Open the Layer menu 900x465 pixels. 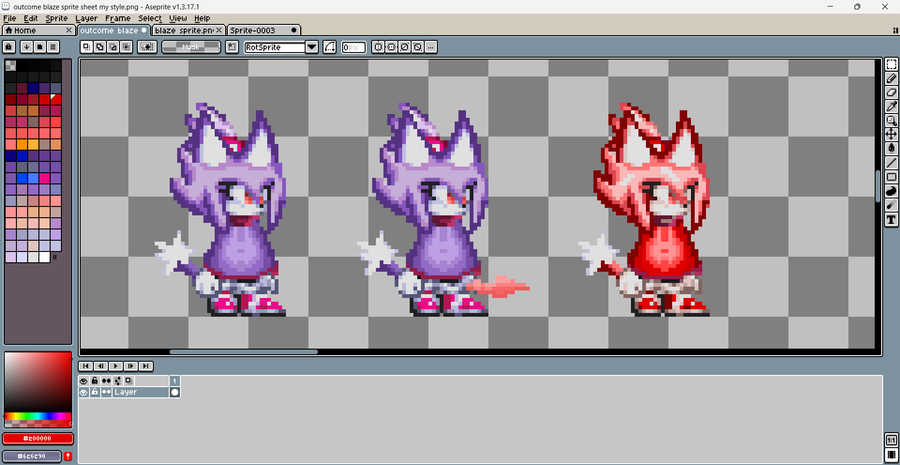(x=86, y=18)
